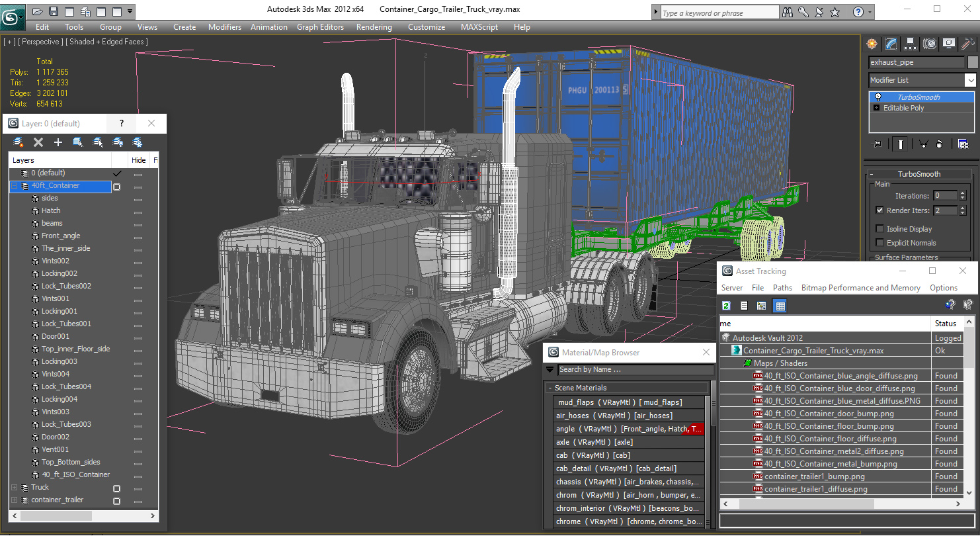Viewport: 980px width, 536px height.
Task: Click Add Selected Objects plus icon in Layer dialog
Action: click(58, 142)
